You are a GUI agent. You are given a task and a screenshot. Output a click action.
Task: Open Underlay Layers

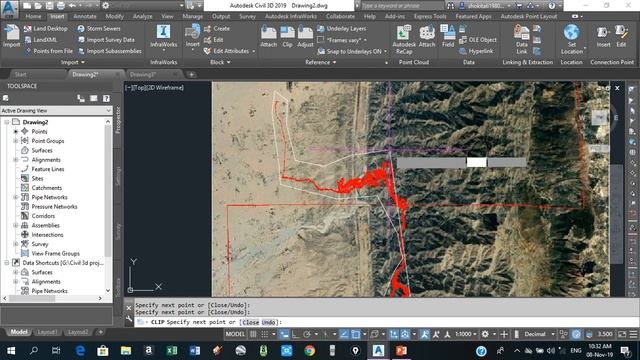point(342,29)
